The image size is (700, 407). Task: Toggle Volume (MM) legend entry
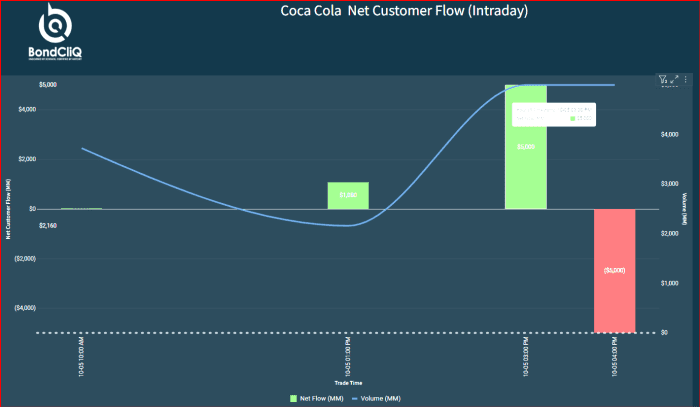pos(376,399)
